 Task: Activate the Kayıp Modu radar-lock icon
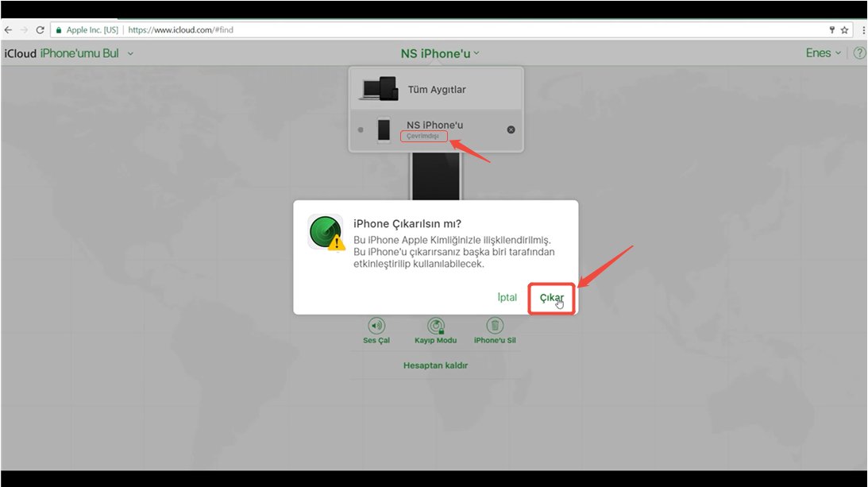[x=435, y=325]
